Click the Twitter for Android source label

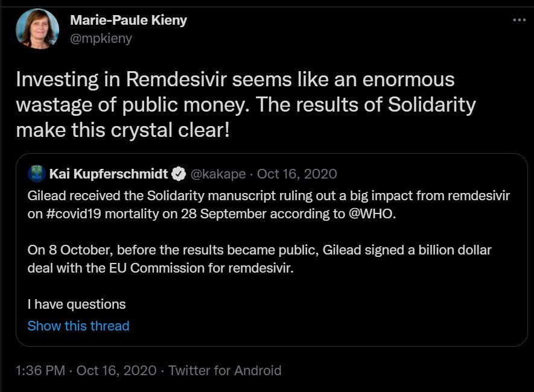[x=224, y=370]
